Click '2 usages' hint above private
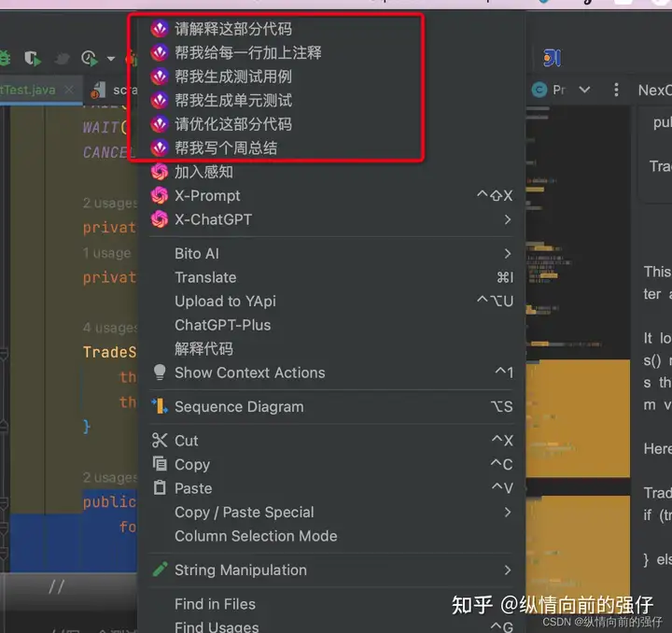Screen dimensions: 672x633 (110, 203)
